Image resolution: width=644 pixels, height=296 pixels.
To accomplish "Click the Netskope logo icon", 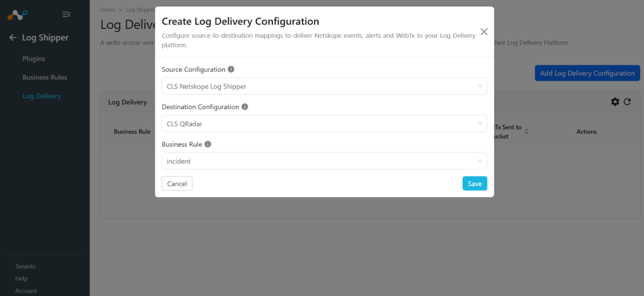I will tap(18, 15).
